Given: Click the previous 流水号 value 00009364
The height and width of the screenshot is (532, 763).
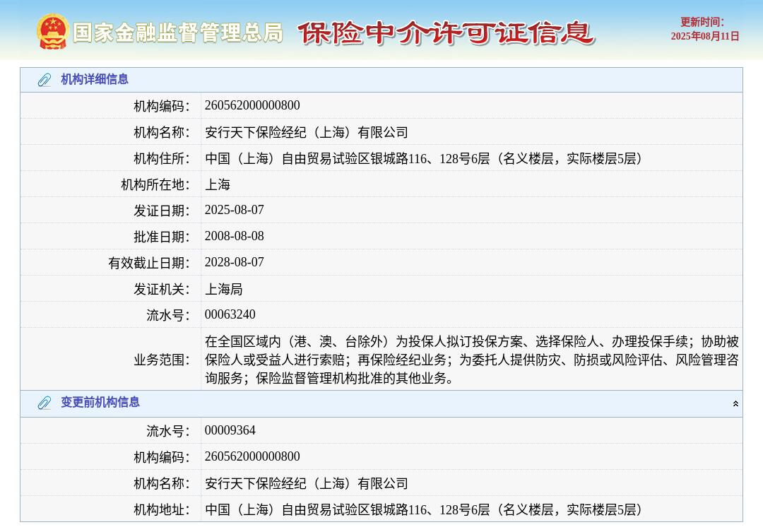Looking at the screenshot, I should [230, 430].
